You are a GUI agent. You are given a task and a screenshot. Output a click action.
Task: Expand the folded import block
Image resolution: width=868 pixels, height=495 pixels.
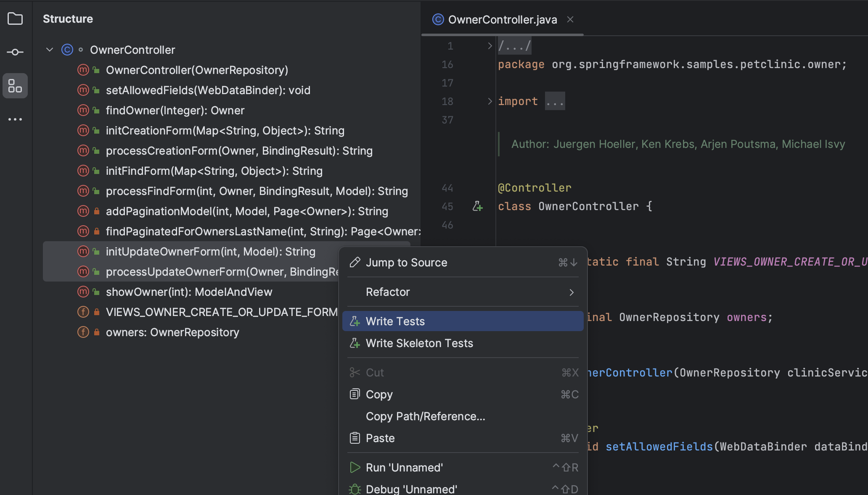coord(490,101)
